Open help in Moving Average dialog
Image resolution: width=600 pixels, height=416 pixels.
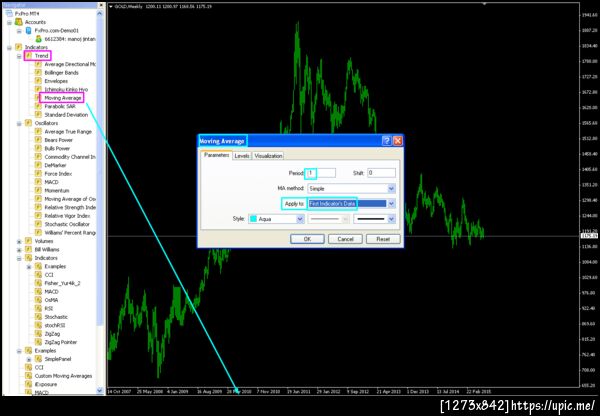(386, 141)
